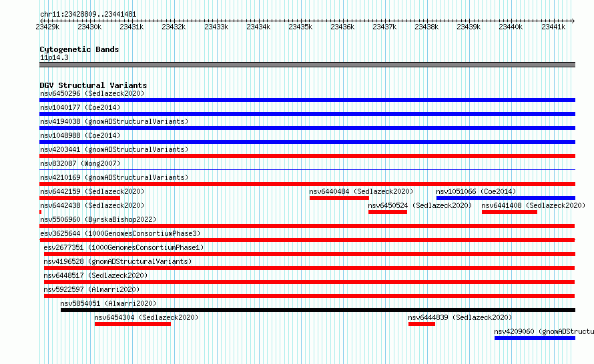Select the black bar of nsv5854051

318,310
